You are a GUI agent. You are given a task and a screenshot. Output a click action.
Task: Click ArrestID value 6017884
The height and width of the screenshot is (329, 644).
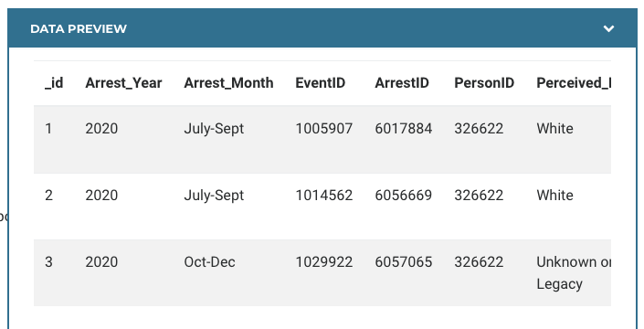(x=404, y=129)
